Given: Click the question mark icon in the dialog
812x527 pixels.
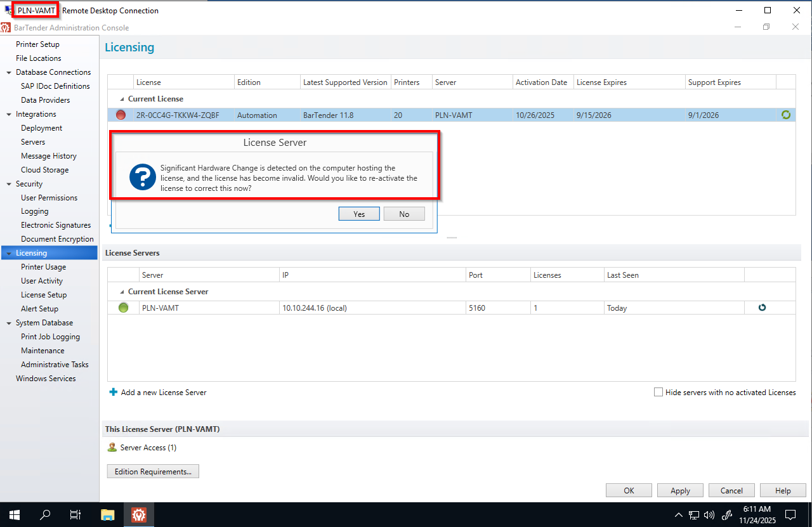Looking at the screenshot, I should pyautogui.click(x=142, y=177).
